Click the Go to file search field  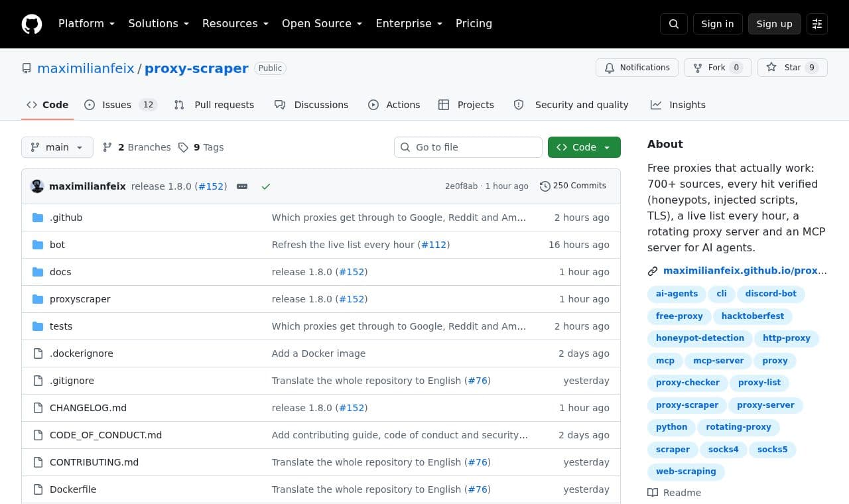[x=468, y=147]
